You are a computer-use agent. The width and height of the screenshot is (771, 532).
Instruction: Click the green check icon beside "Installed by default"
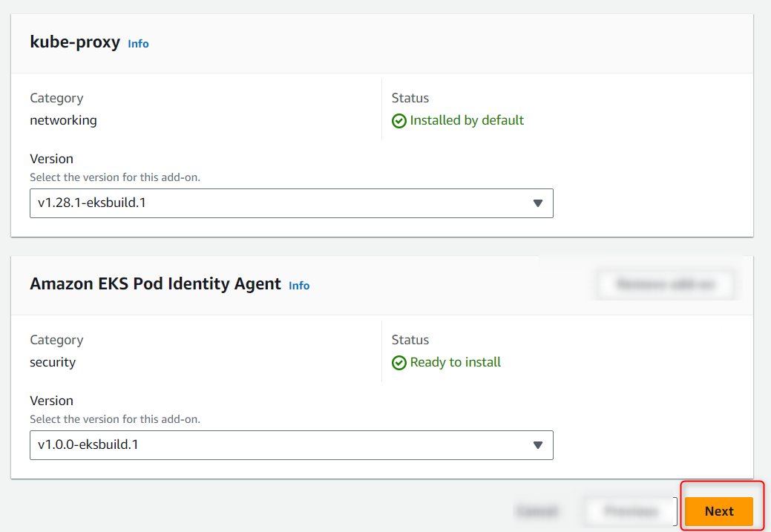398,119
